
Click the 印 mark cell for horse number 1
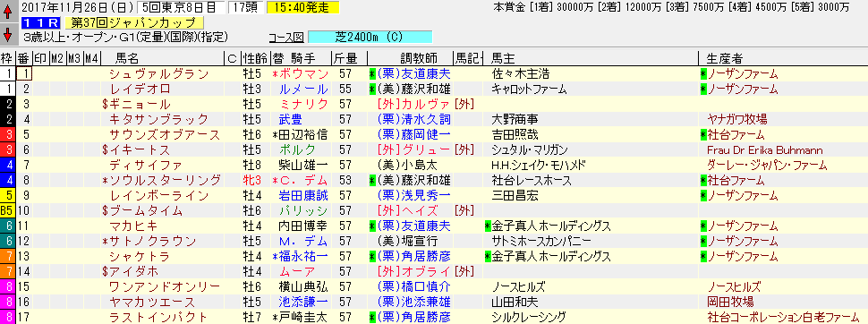[40, 74]
